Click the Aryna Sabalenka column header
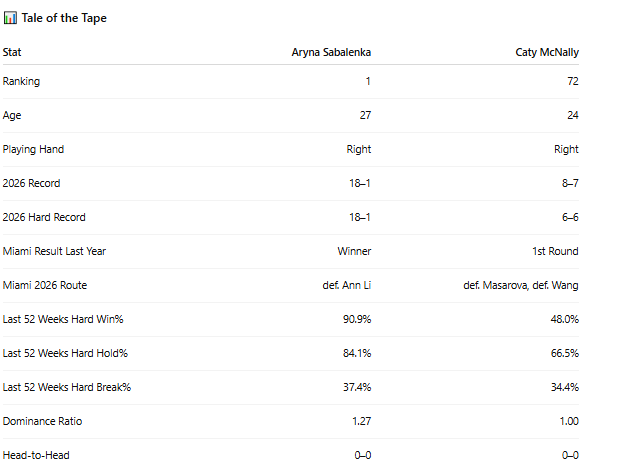 coord(331,52)
